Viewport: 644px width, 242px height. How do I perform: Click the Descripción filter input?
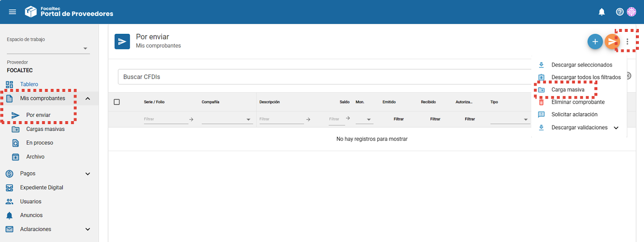tap(282, 119)
